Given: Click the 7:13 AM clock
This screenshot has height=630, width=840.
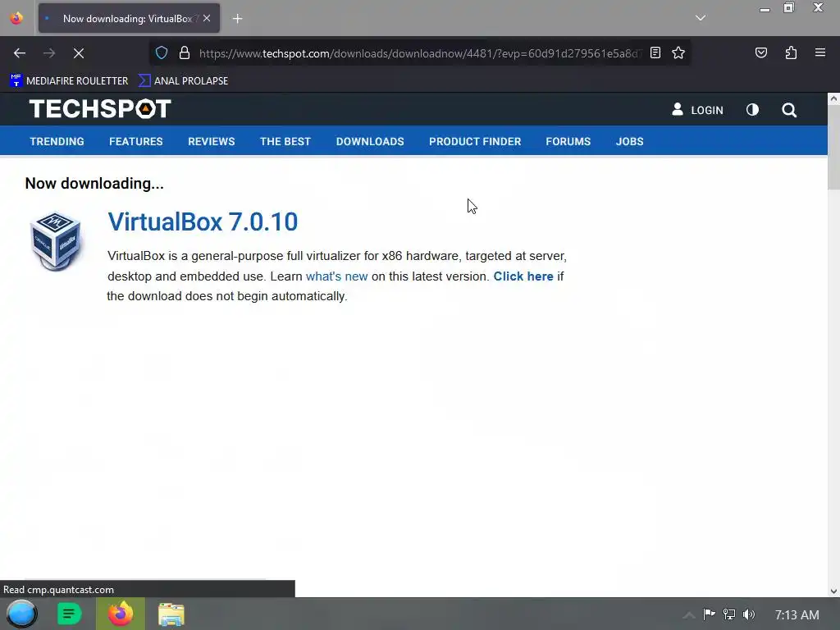Looking at the screenshot, I should (797, 615).
